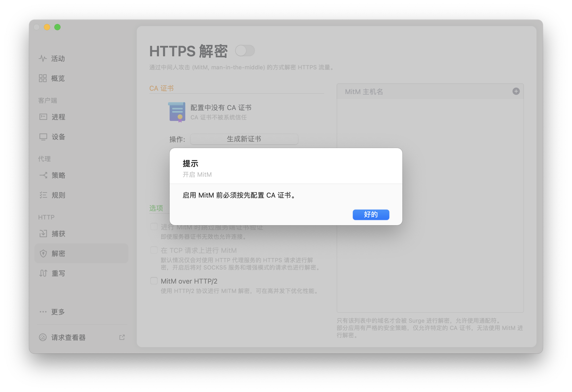Select the 进程 terminal icon in sidebar
This screenshot has height=392, width=572.
click(43, 117)
